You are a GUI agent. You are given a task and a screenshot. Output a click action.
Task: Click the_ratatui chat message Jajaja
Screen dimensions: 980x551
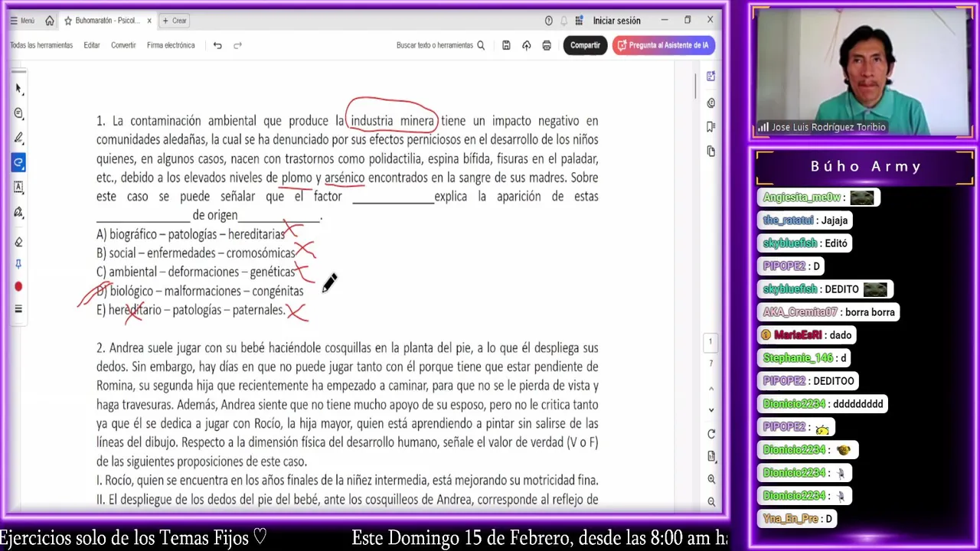[806, 220]
